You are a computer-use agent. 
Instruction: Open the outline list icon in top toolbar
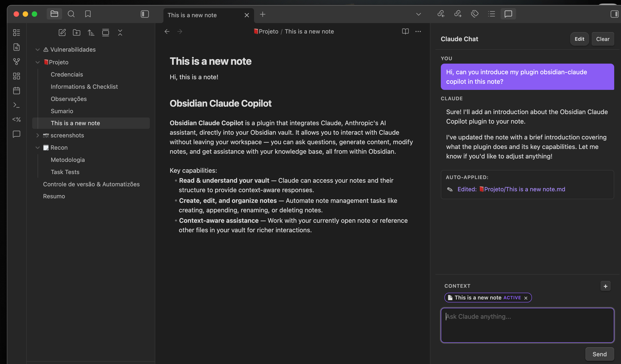click(x=491, y=14)
